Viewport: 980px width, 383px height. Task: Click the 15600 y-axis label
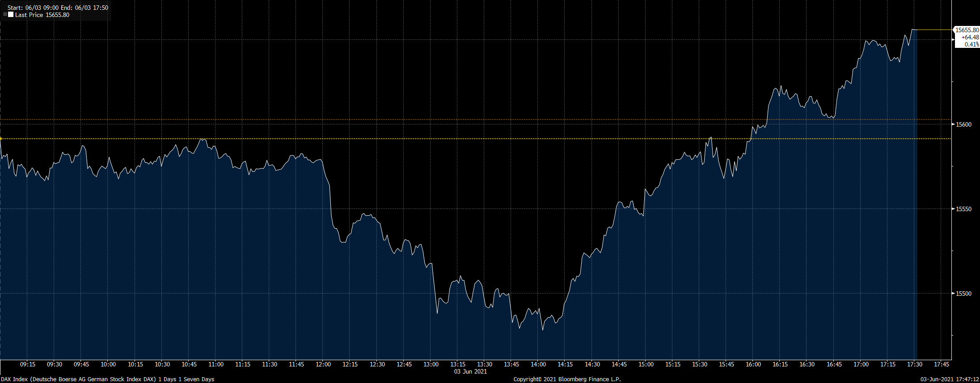click(963, 124)
